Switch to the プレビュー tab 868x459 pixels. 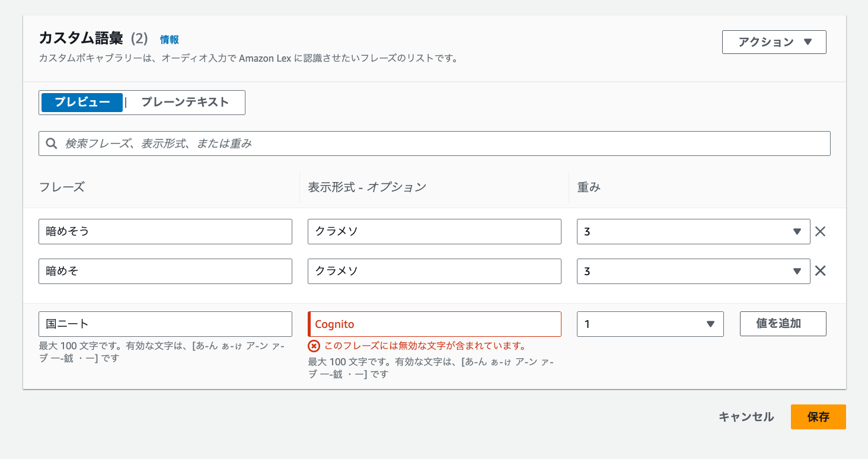(x=82, y=102)
